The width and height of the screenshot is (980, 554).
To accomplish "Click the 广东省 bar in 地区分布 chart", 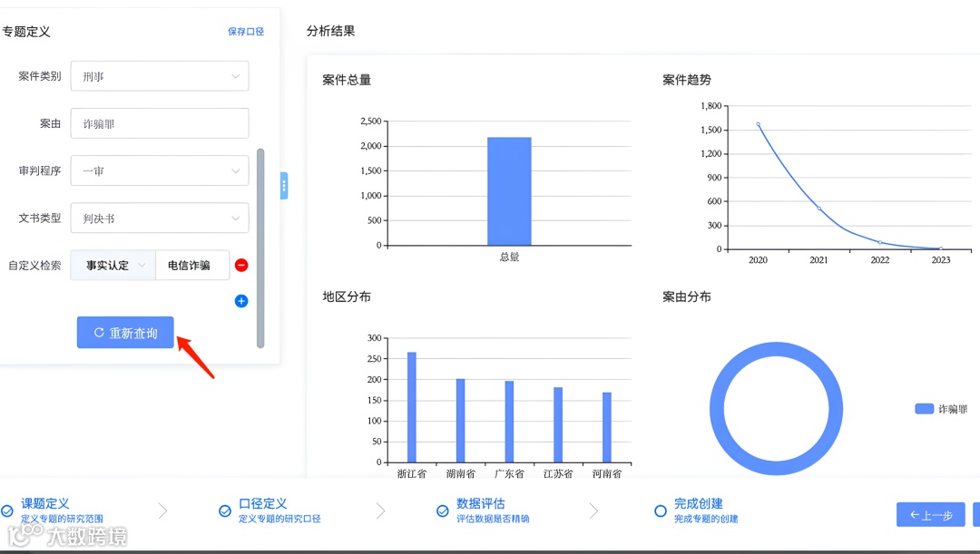I will pos(509,422).
